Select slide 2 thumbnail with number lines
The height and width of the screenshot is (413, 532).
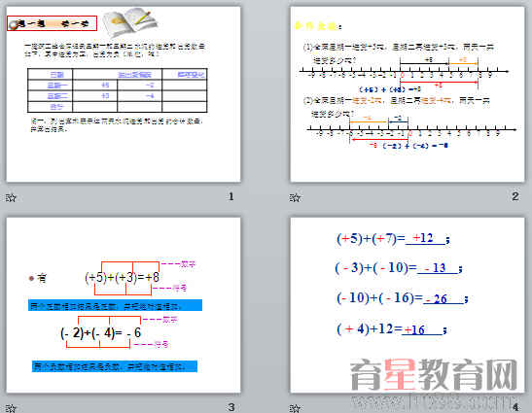(x=408, y=94)
